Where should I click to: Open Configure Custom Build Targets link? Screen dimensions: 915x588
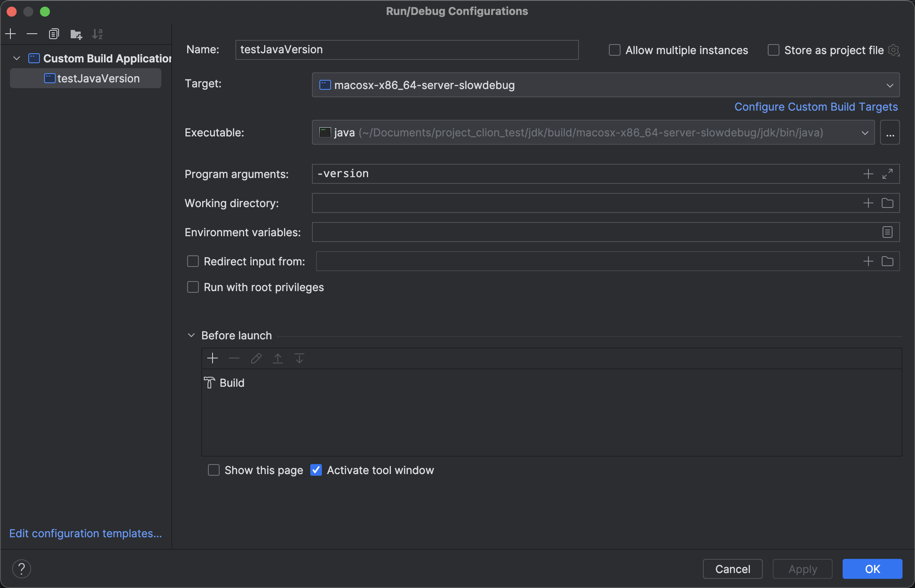click(x=816, y=107)
